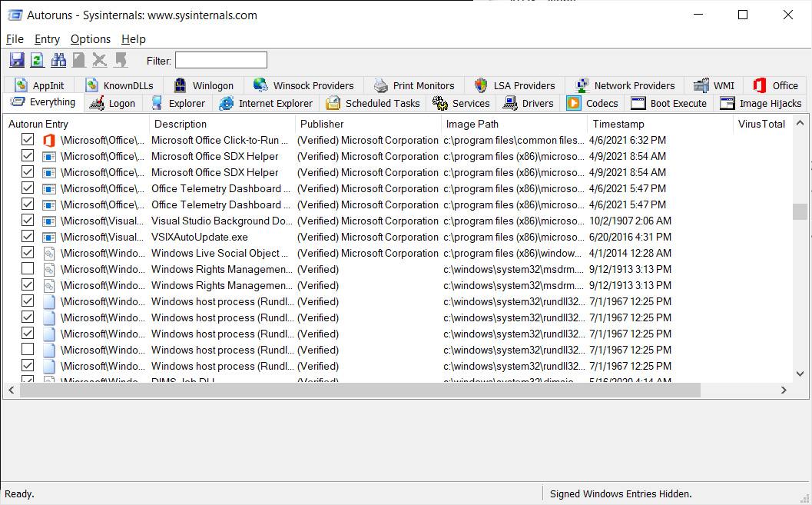This screenshot has width=812, height=505.
Task: Open the Entry menu
Action: click(47, 39)
